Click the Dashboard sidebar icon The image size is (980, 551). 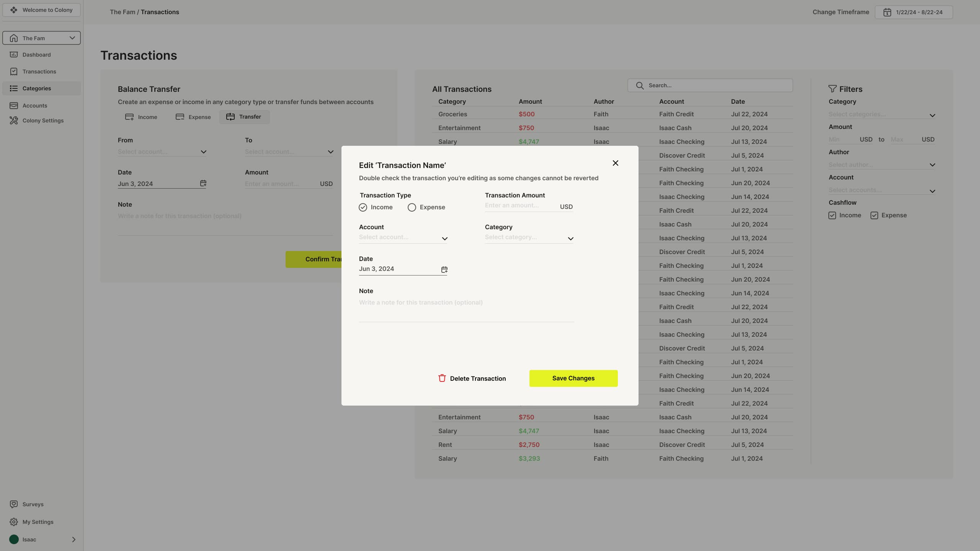coord(14,55)
